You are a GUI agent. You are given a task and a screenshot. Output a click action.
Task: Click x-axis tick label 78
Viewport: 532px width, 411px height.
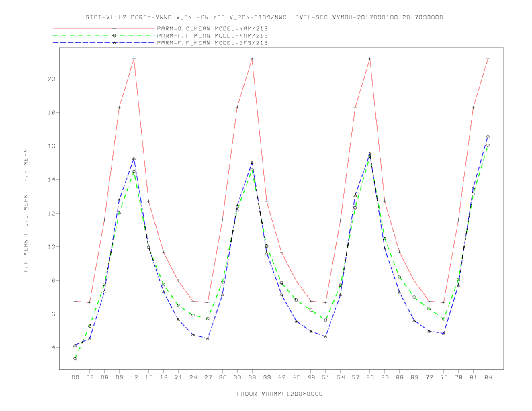458,377
